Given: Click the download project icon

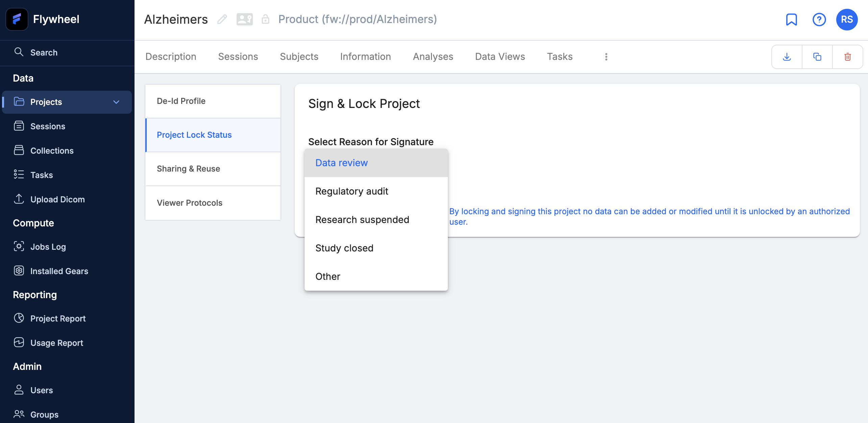Looking at the screenshot, I should point(787,57).
